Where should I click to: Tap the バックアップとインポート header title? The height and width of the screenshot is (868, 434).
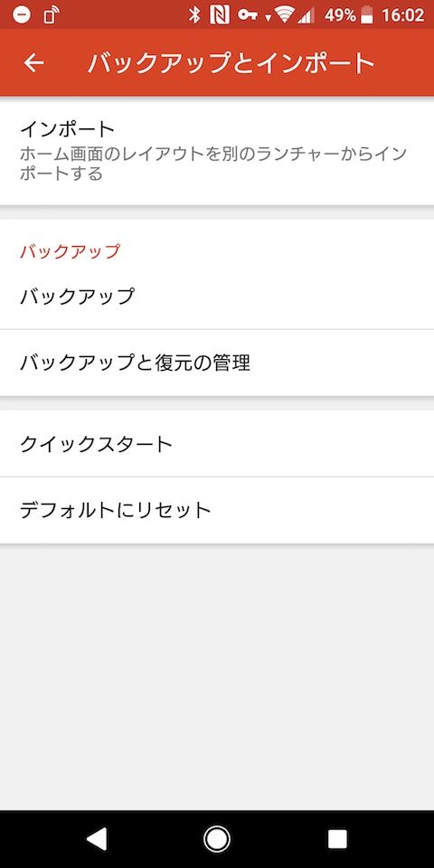pyautogui.click(x=231, y=63)
